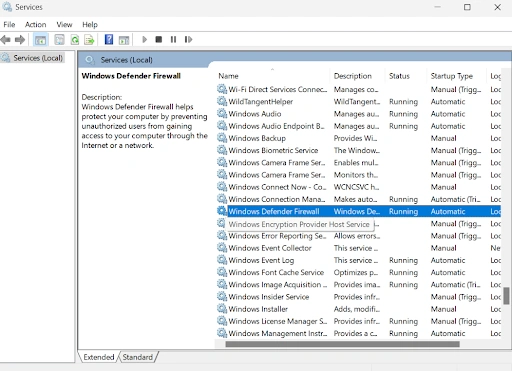The height and width of the screenshot is (371, 512).
Task: Click 'Optimizes p...' description cell
Action: [356, 272]
